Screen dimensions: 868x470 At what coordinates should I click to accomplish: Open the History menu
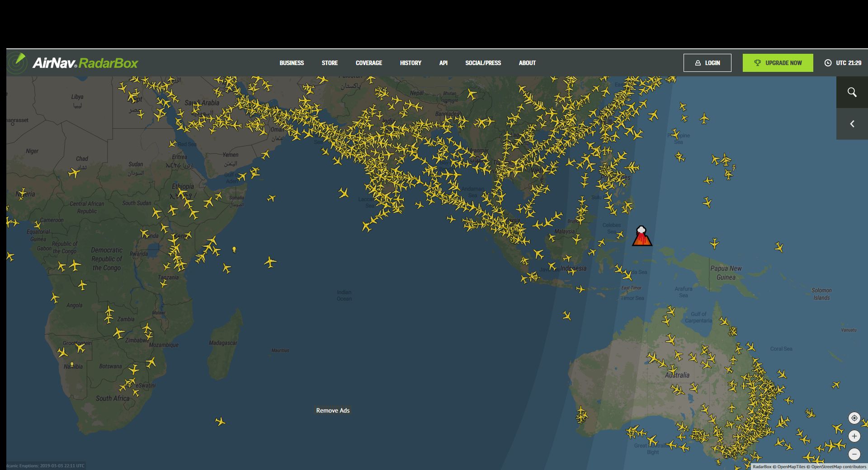click(410, 63)
